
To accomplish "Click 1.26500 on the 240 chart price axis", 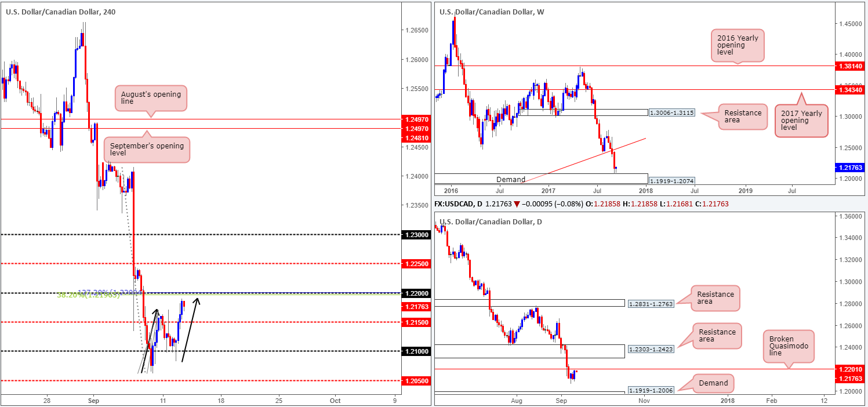I will (417, 30).
